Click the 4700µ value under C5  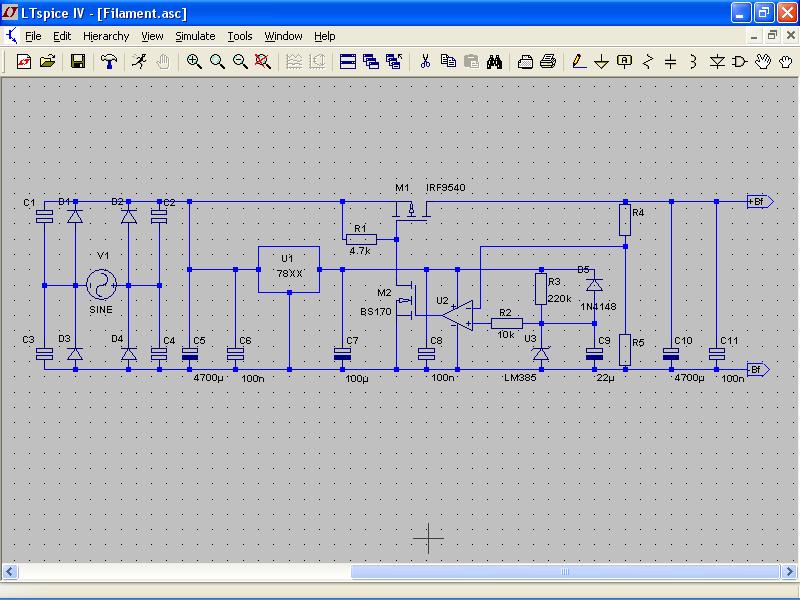pos(208,378)
